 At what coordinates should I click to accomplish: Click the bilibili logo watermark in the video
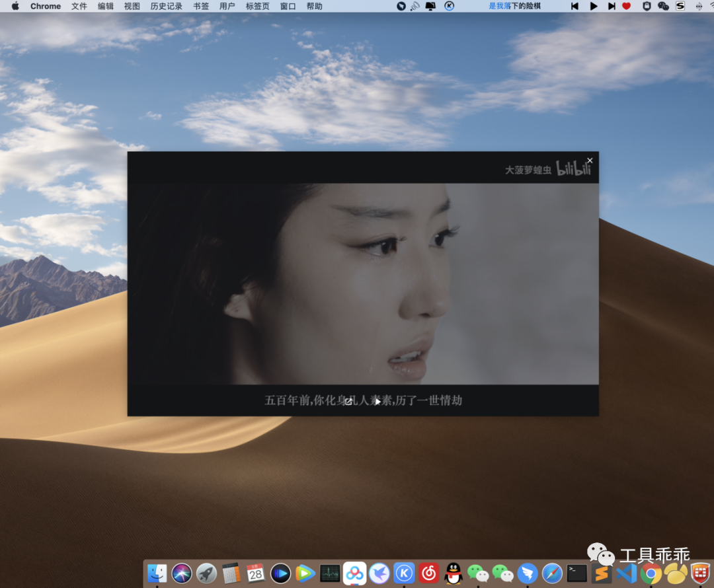pos(574,168)
